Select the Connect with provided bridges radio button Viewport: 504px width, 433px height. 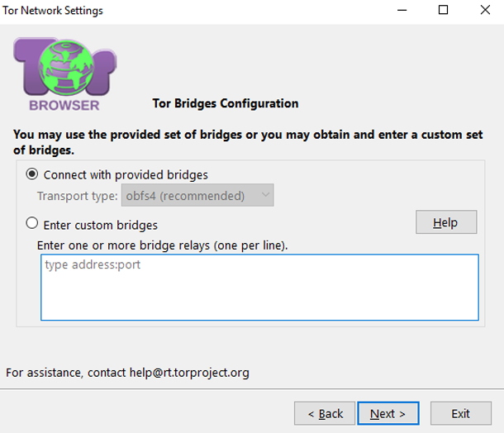coord(32,174)
